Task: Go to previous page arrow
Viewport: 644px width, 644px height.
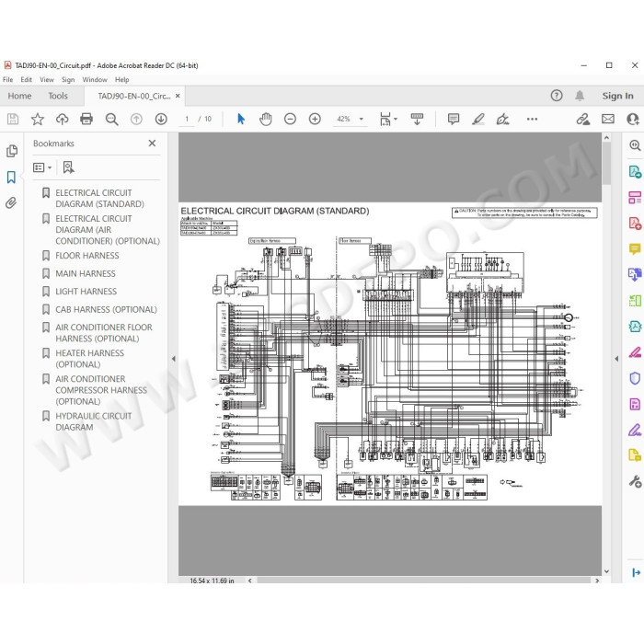Action: point(136,119)
